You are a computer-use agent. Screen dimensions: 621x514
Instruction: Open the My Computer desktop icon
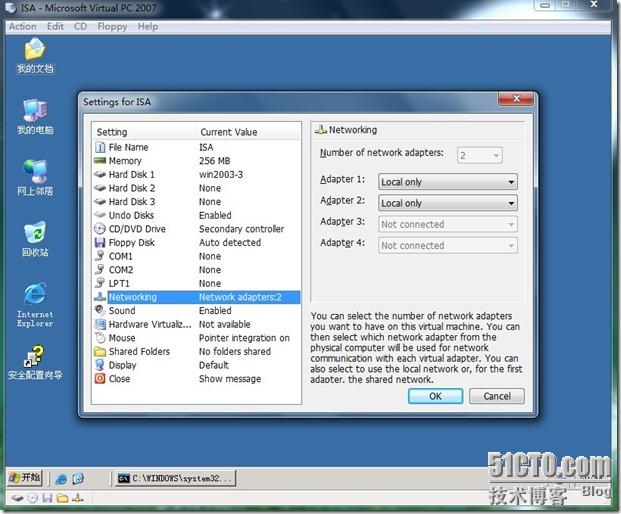pyautogui.click(x=35, y=116)
